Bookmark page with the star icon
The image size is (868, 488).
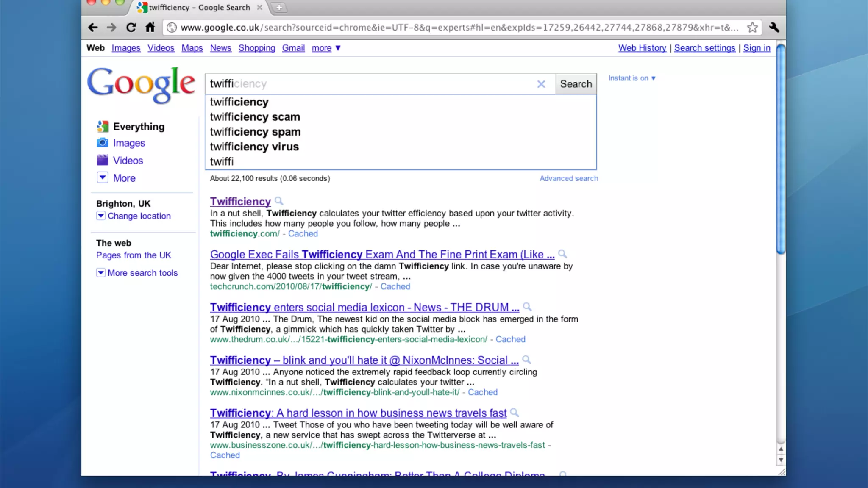(x=752, y=28)
